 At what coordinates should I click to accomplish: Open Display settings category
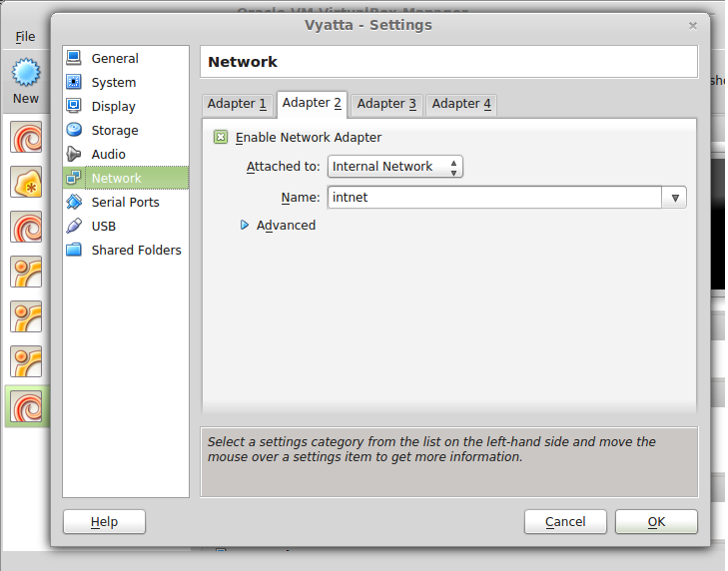126,106
